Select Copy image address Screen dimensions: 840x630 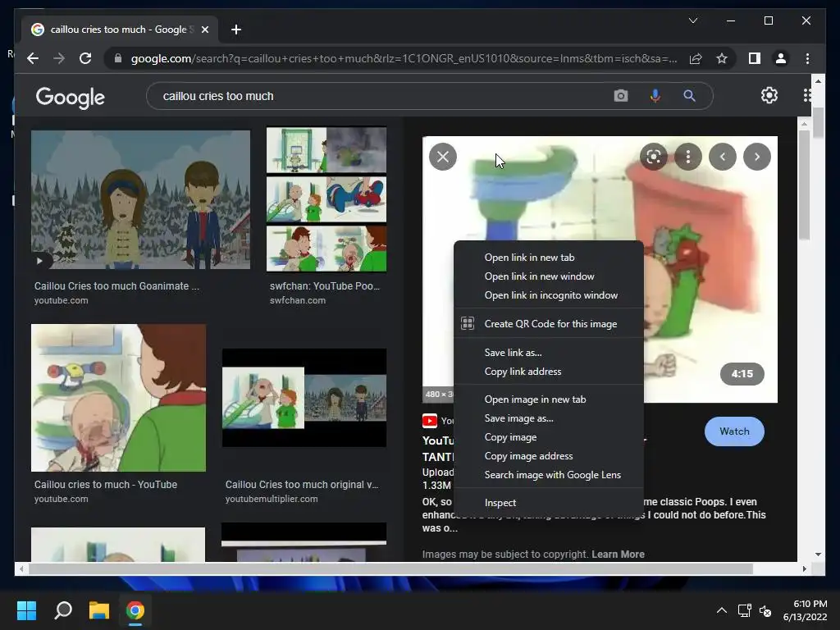tap(549, 456)
